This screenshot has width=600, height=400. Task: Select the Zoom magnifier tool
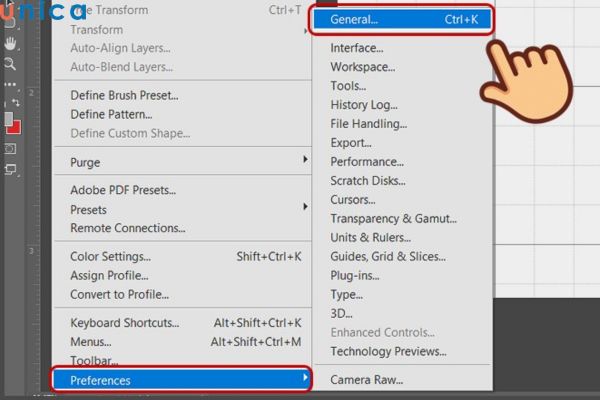[10, 64]
